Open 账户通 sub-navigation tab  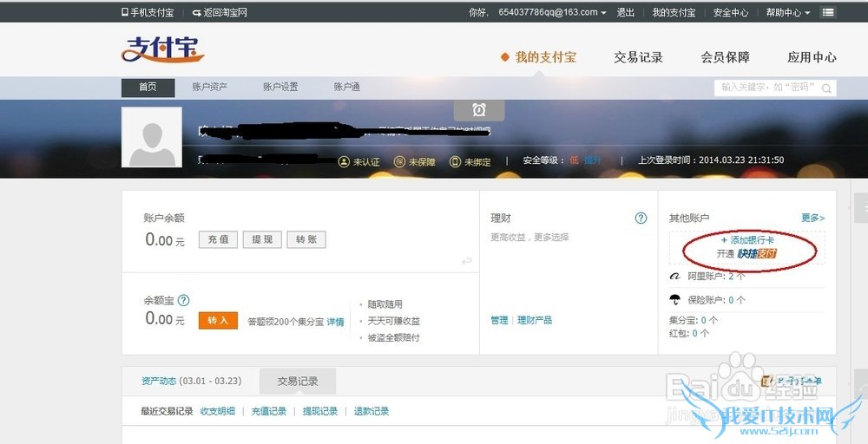pos(347,87)
